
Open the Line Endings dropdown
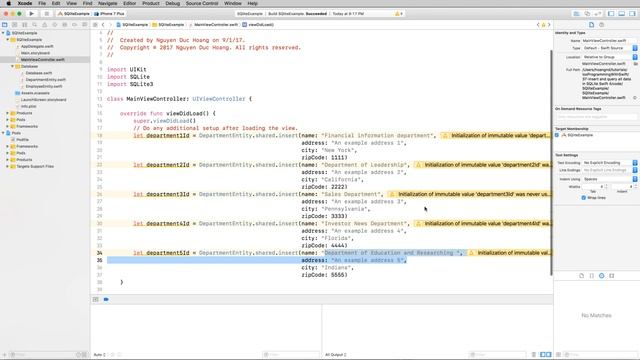610,170
